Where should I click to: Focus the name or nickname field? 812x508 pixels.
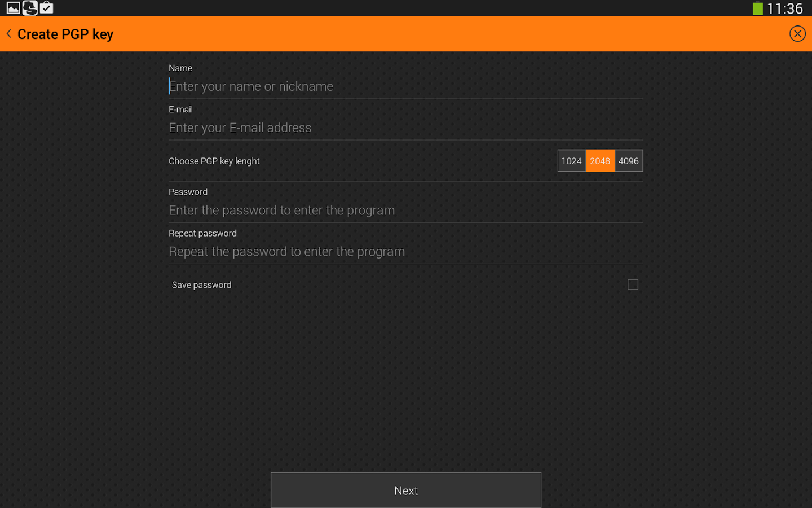coord(405,86)
